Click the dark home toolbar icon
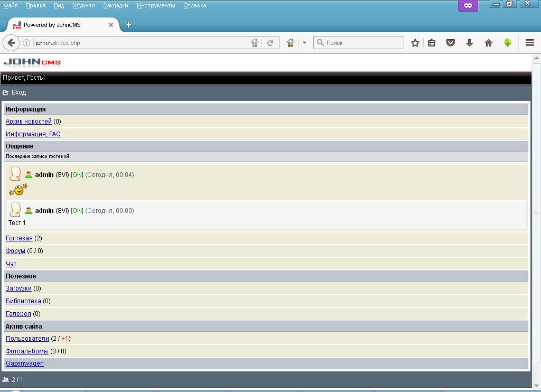The width and height of the screenshot is (541, 392). point(489,43)
